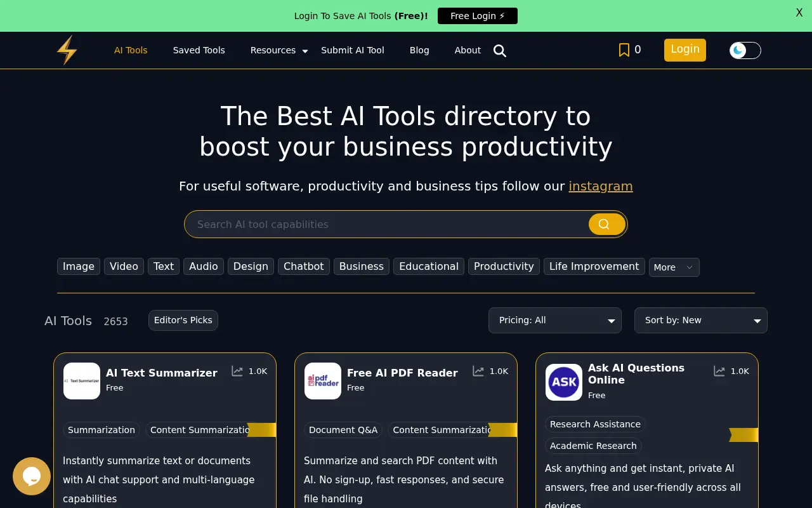Click AI Text Summarizer logo thumbnail
812x508 pixels.
tap(82, 381)
